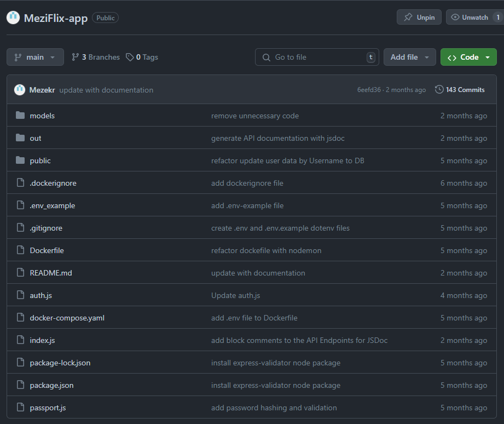Click the public folder icon
Image resolution: width=504 pixels, height=424 pixels.
20,161
